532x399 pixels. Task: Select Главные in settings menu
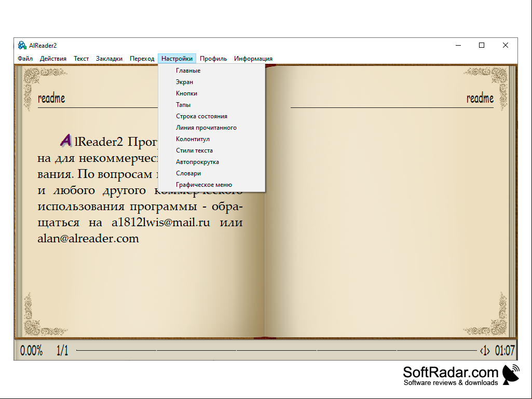pos(211,71)
